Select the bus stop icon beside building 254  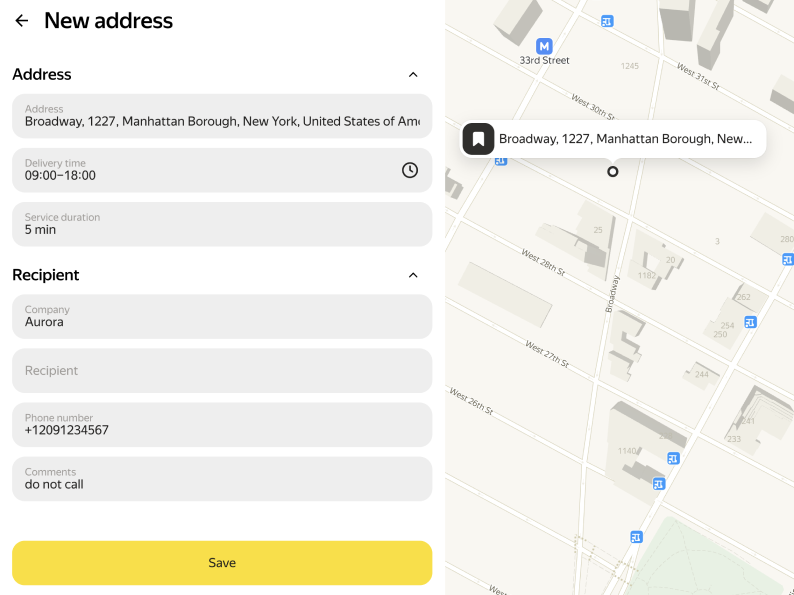click(x=750, y=322)
